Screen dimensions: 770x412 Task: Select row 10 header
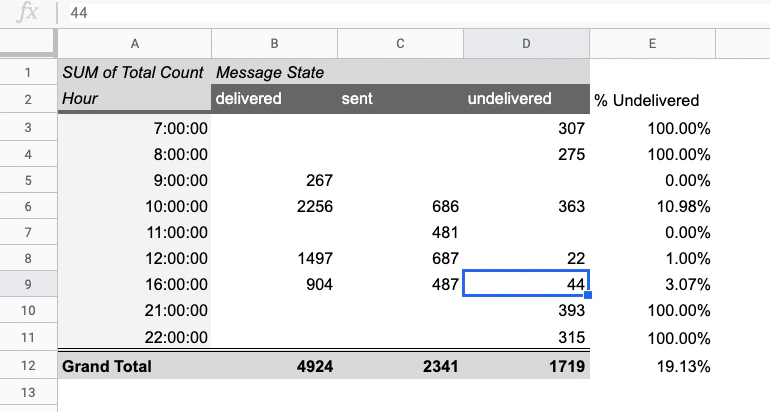pos(28,310)
